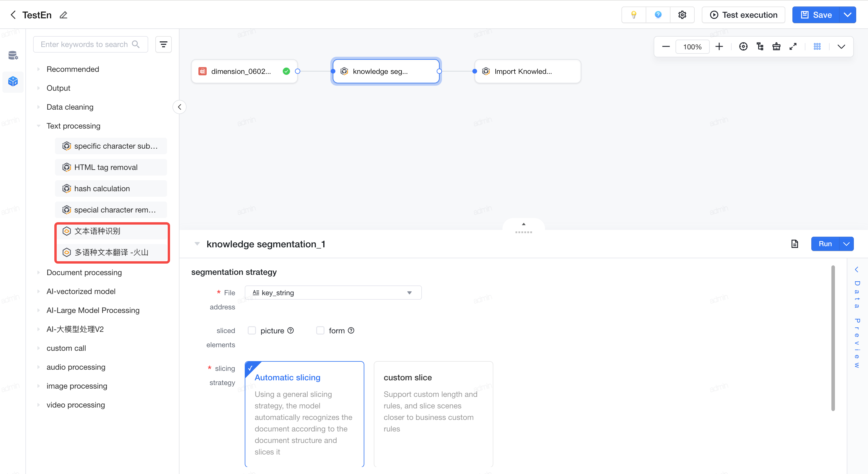Screen dimensions: 868x474
Task: Click the blue grid dots icon
Action: [x=817, y=47]
